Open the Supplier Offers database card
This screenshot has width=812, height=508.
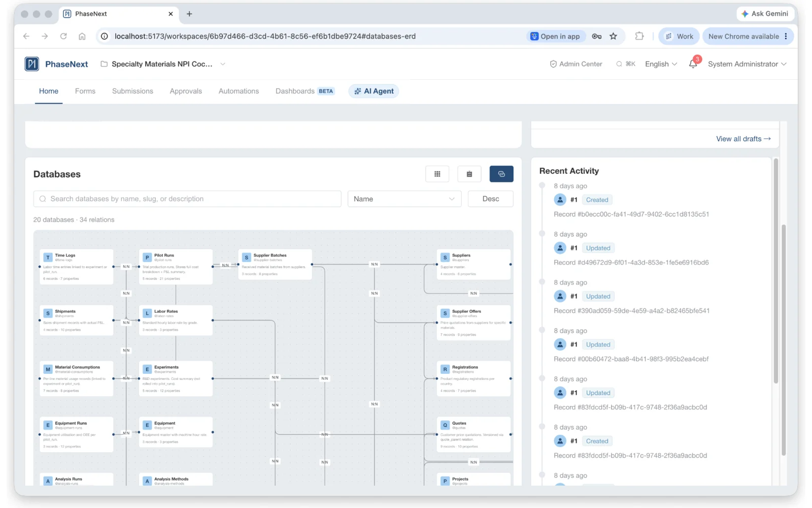[x=473, y=323]
